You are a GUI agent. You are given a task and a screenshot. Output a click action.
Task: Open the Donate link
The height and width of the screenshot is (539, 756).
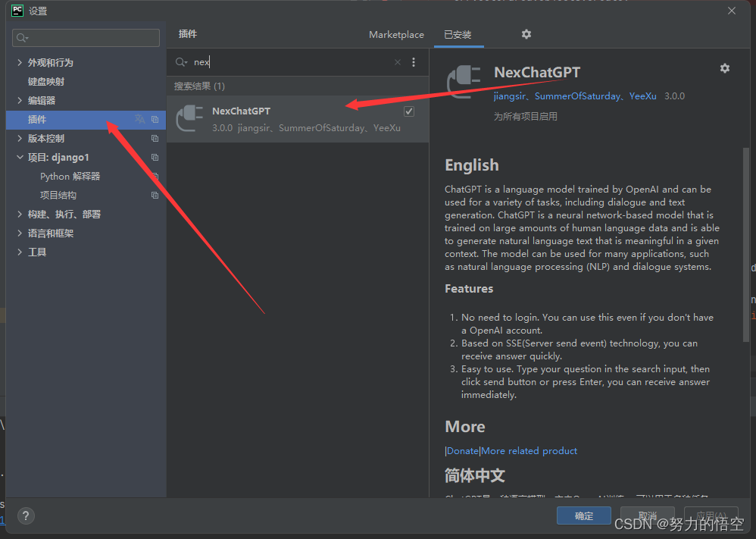[462, 451]
